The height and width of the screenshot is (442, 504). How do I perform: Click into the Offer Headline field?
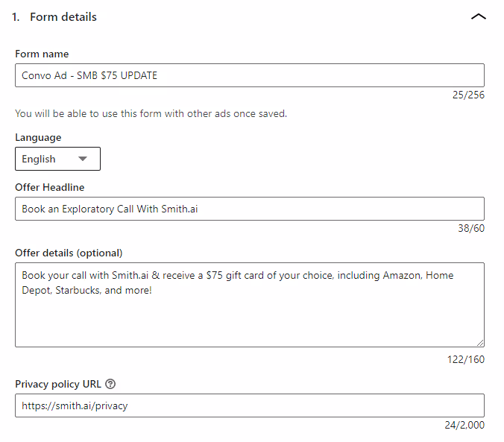pyautogui.click(x=250, y=209)
